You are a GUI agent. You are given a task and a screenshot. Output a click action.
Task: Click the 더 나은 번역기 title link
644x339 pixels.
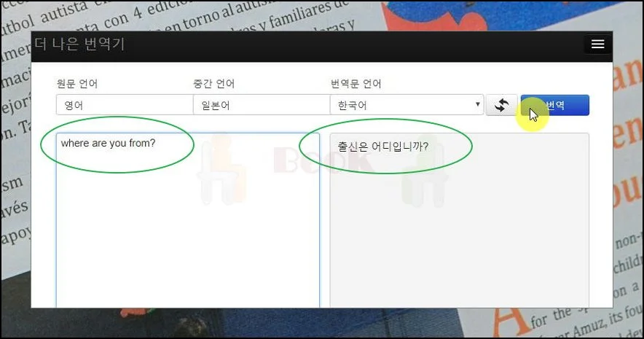[x=80, y=44]
